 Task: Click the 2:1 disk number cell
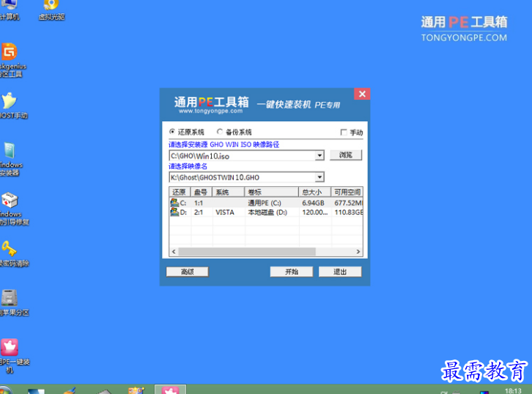(199, 212)
